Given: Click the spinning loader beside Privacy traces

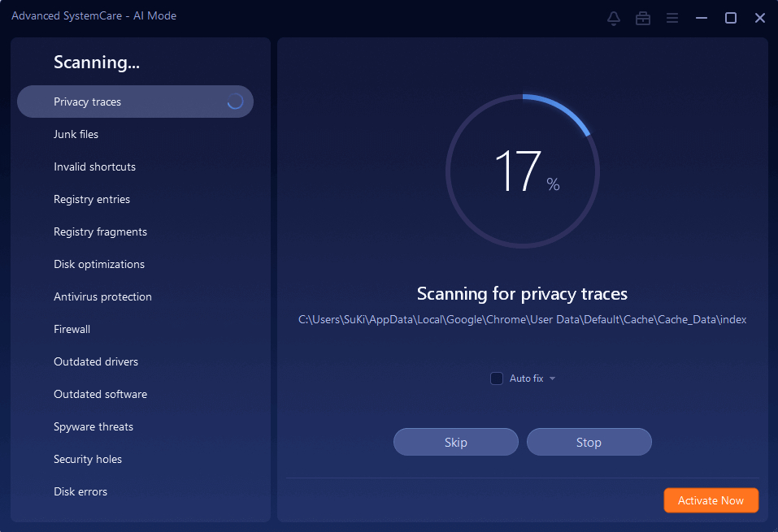Looking at the screenshot, I should pyautogui.click(x=235, y=102).
